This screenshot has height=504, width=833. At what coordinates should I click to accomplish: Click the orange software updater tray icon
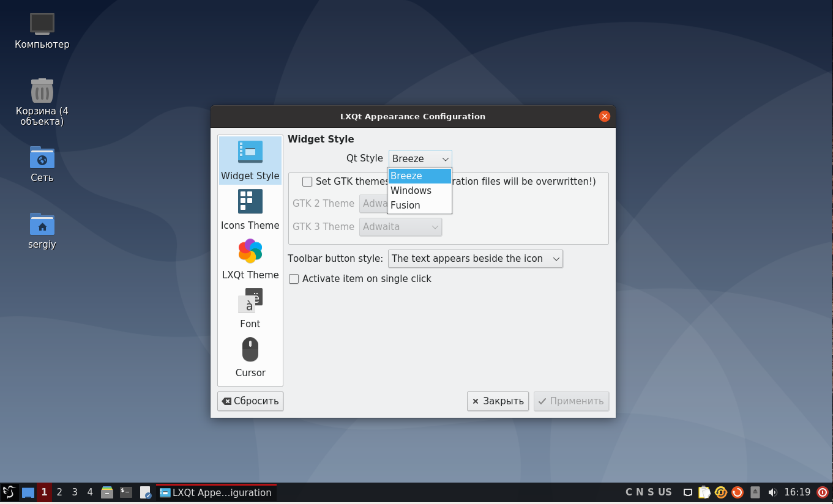pyautogui.click(x=738, y=492)
